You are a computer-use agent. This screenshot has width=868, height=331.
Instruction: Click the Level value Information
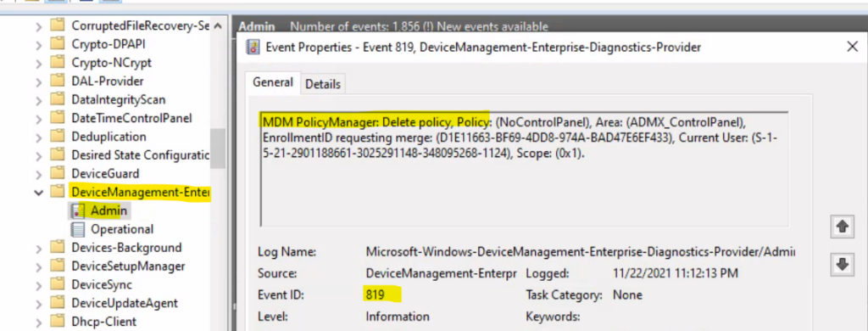click(x=398, y=317)
